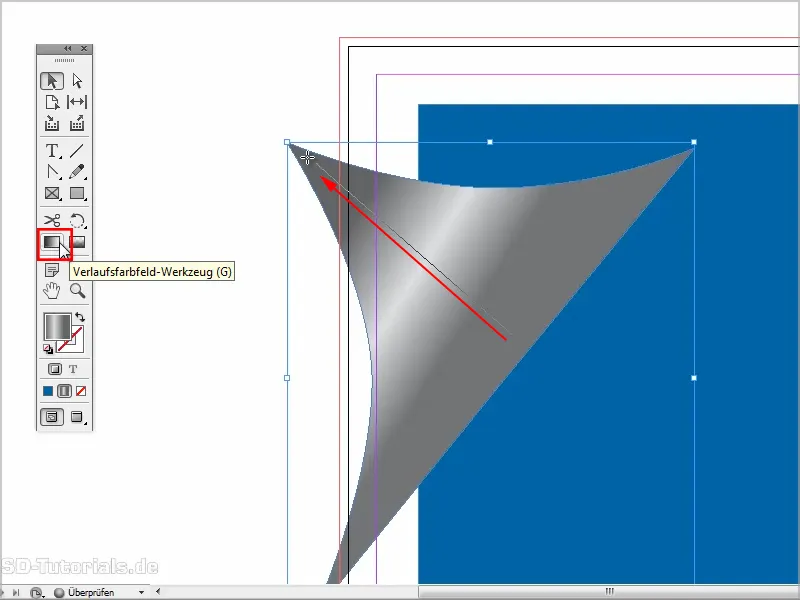Viewport: 800px width, 600px height.
Task: Close the toolbox panel
Action: [84, 48]
